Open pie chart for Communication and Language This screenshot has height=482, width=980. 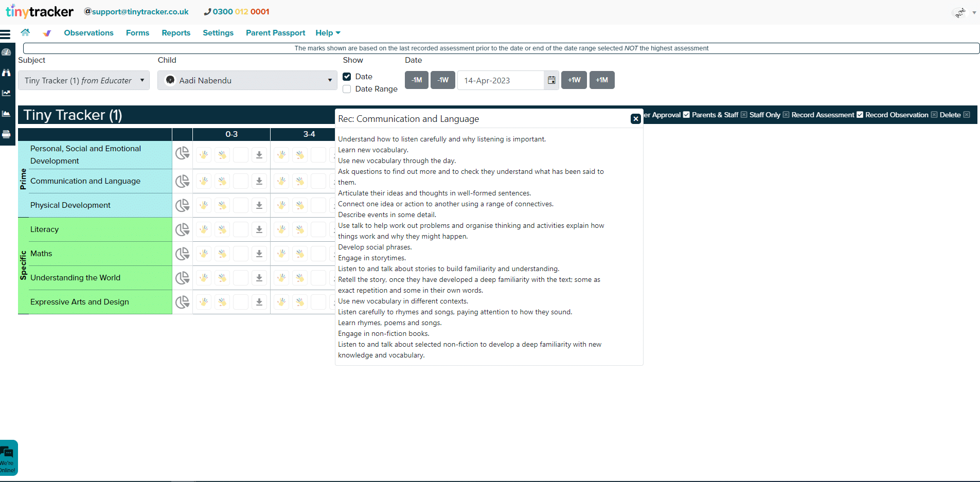coord(182,181)
